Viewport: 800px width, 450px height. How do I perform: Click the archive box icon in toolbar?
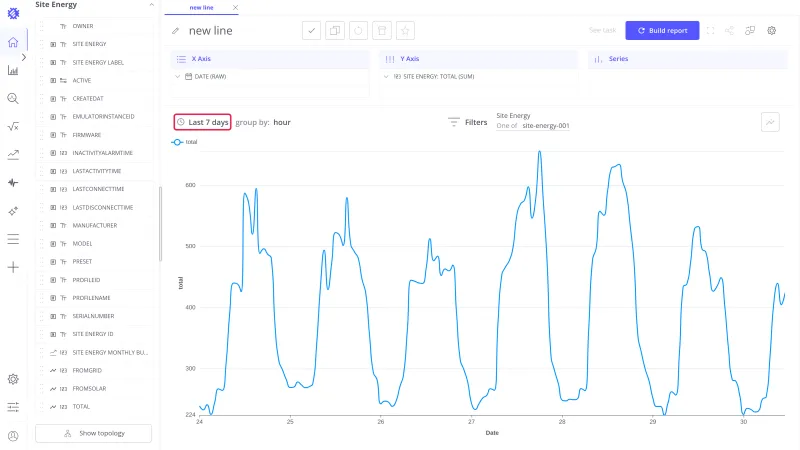coord(382,31)
